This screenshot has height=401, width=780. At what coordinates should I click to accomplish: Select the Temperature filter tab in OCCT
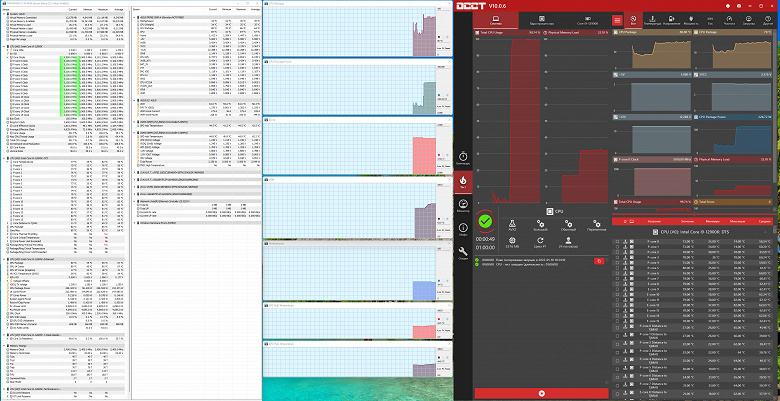pyautogui.click(x=652, y=20)
